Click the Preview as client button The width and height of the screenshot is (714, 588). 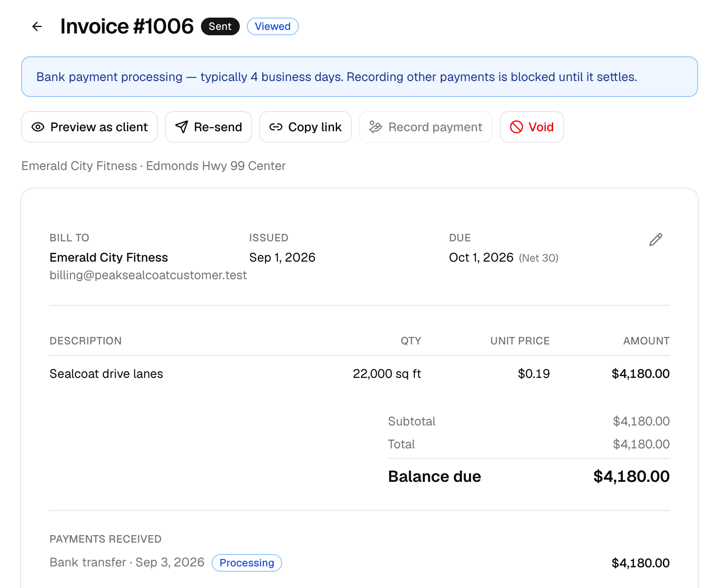(x=89, y=127)
